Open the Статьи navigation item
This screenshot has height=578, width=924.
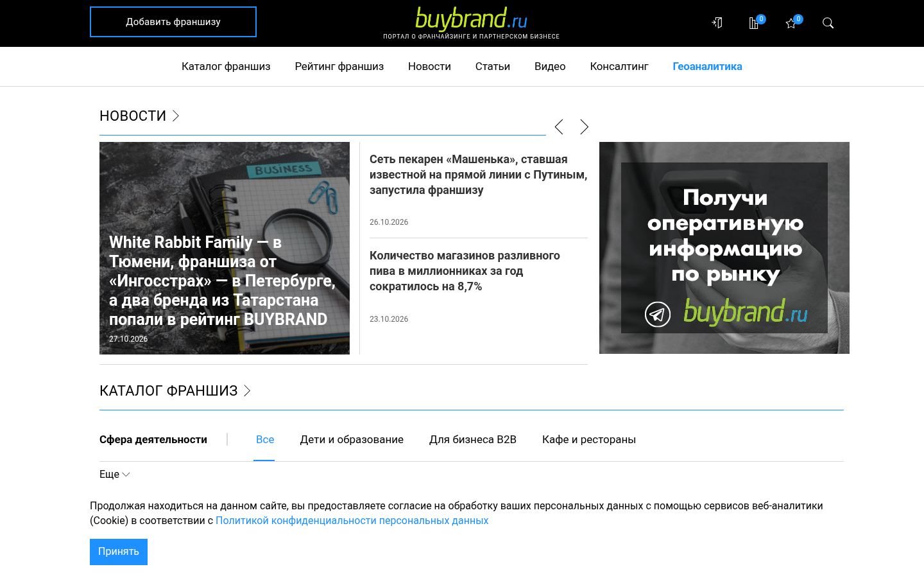point(493,67)
